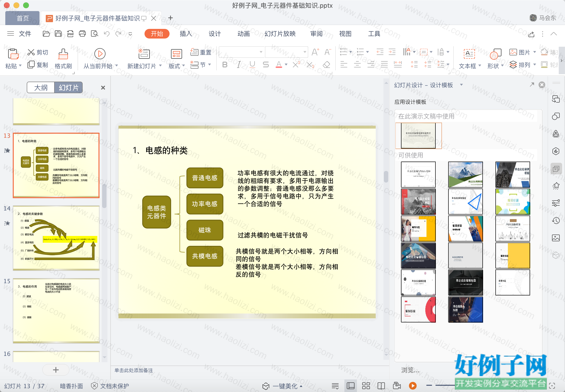Expand the numbered list dropdown
565x392 pixels.
pos(368,52)
